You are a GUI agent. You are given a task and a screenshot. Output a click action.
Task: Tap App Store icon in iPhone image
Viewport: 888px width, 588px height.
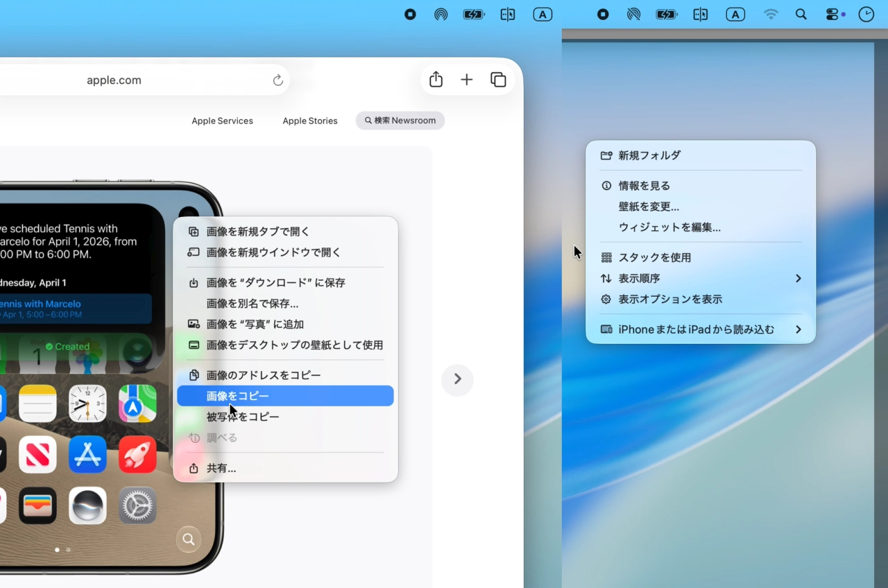pos(87,454)
